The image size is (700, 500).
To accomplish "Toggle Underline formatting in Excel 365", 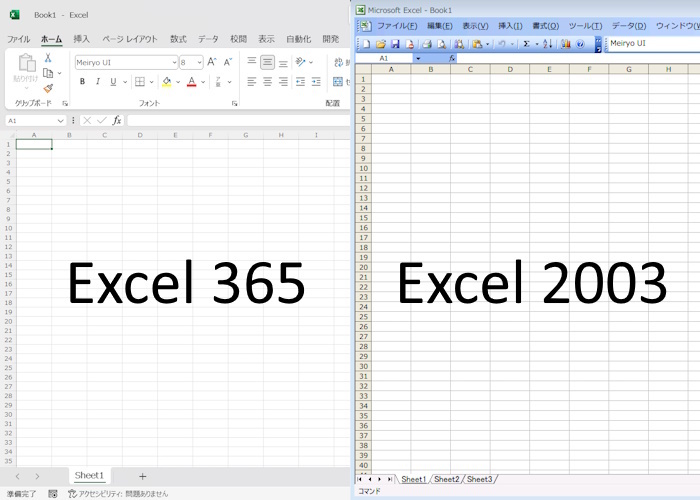I will point(113,82).
